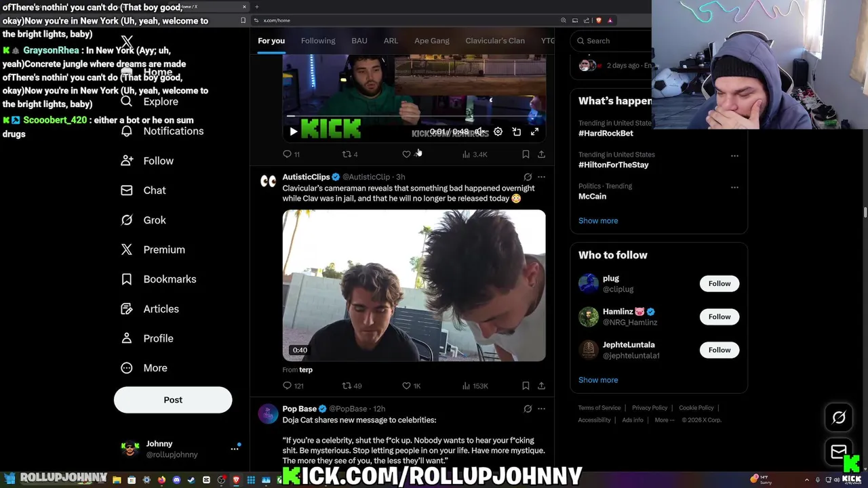Open the More sidebar menu

click(144, 368)
